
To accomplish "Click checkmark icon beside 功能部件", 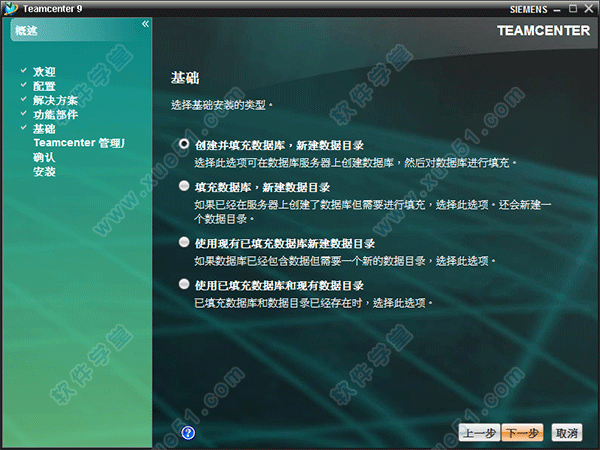I will [x=24, y=113].
